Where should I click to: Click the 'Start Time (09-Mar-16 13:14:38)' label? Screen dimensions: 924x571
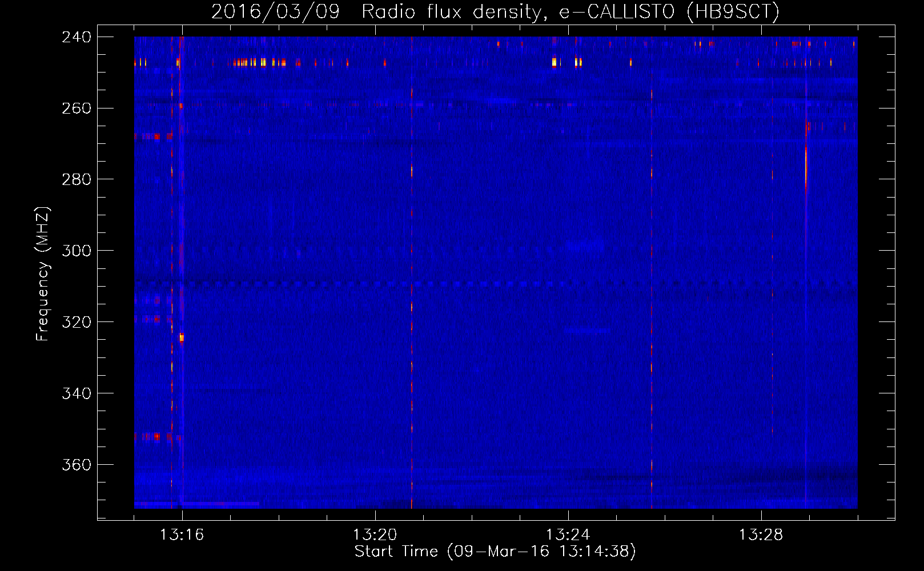(495, 552)
